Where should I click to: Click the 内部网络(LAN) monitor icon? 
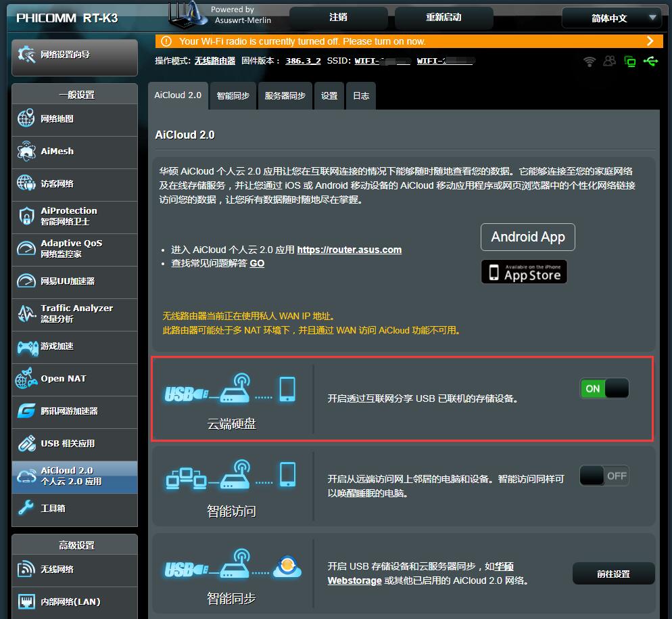click(x=26, y=601)
